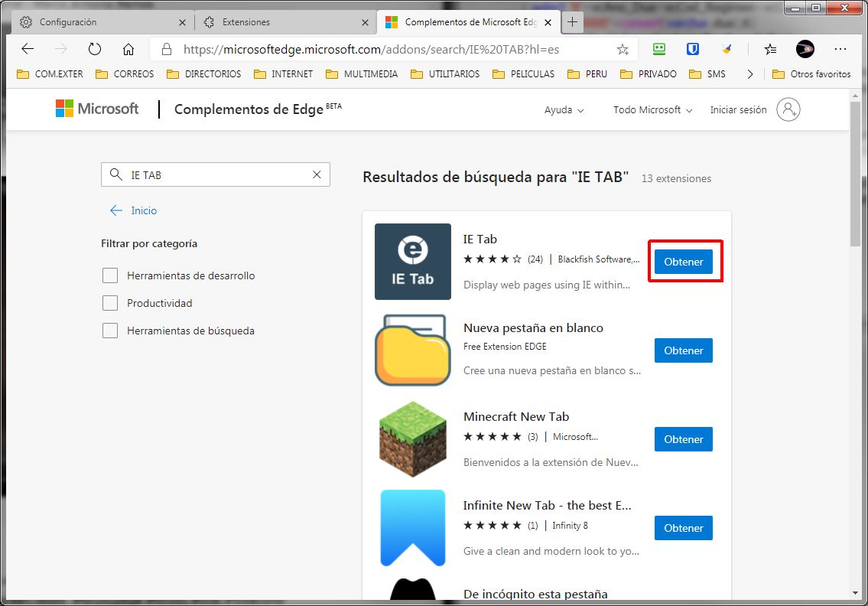The height and width of the screenshot is (606, 868).
Task: Click Obtener for Nueva pestaña en blanco
Action: click(684, 350)
